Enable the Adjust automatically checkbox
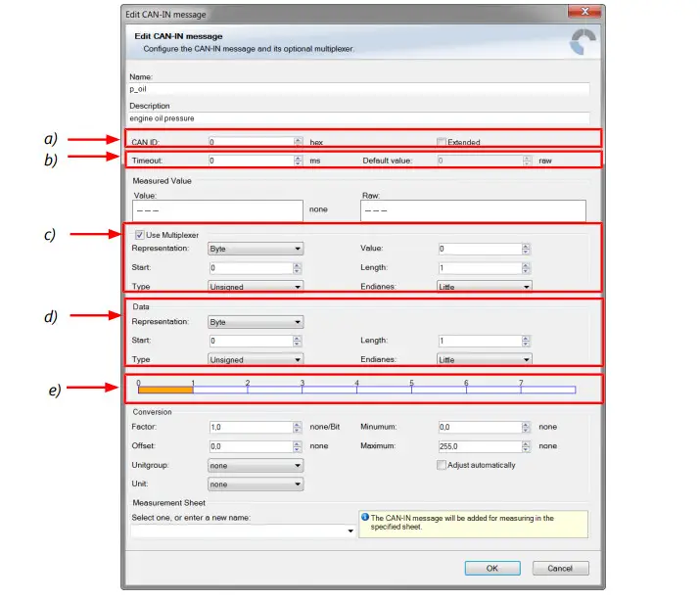 click(442, 465)
